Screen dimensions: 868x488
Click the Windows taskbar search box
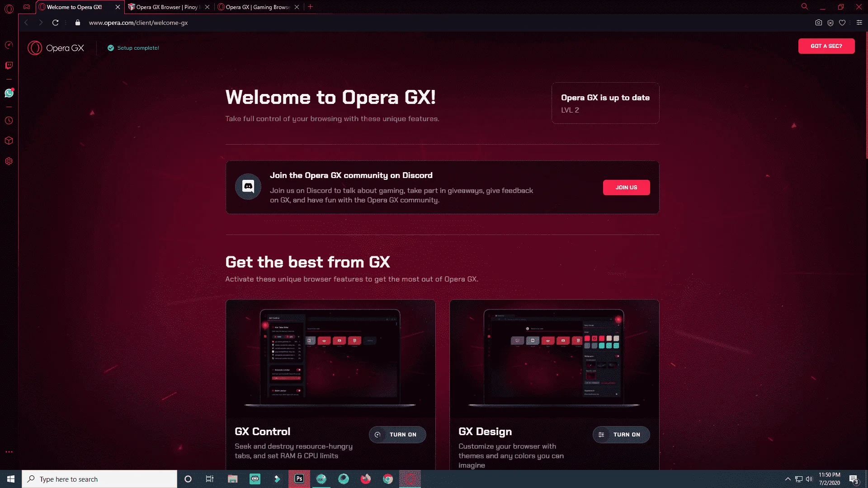coord(99,479)
